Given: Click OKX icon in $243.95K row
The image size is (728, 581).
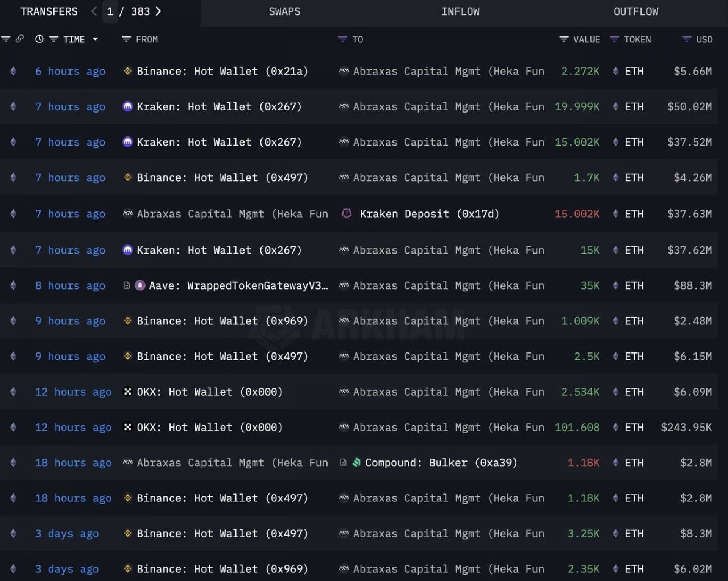Looking at the screenshot, I should [128, 427].
